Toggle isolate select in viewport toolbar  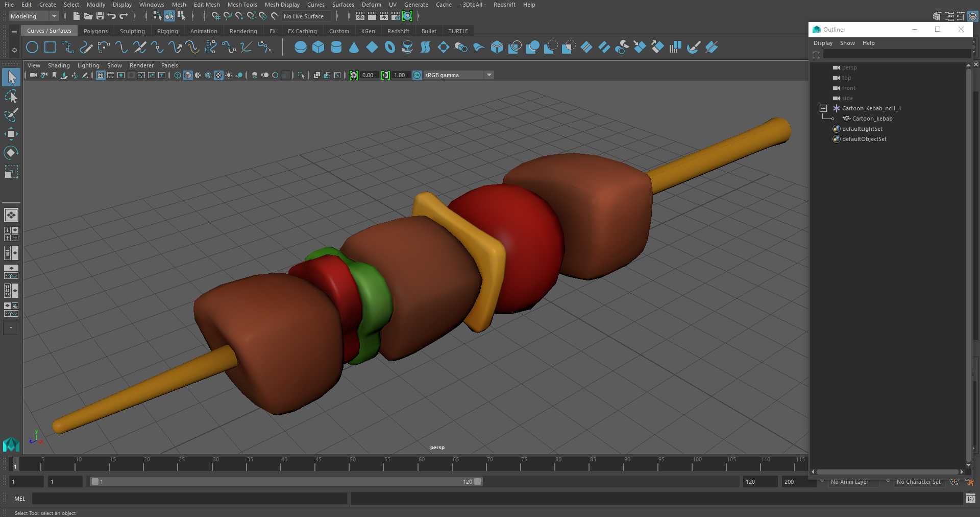pyautogui.click(x=301, y=75)
